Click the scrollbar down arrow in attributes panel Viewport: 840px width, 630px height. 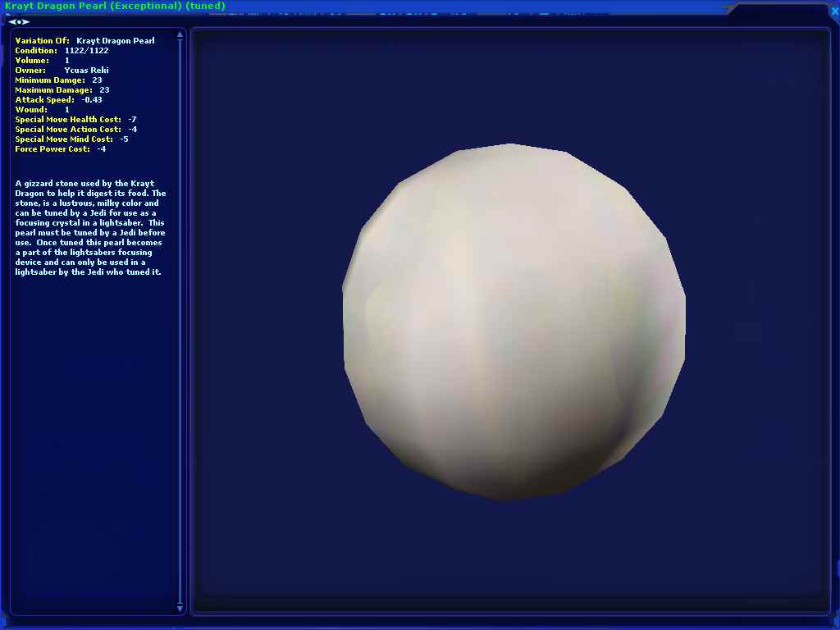tap(180, 609)
